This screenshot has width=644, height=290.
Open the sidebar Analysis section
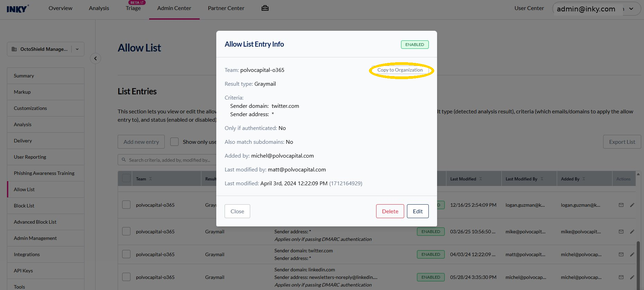46,124
